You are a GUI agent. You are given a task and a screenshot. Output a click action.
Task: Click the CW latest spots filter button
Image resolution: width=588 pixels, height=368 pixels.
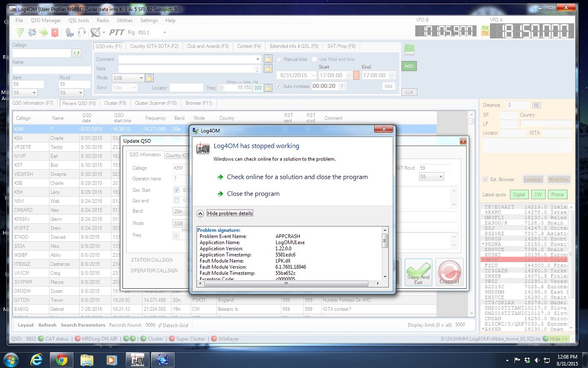click(x=538, y=195)
